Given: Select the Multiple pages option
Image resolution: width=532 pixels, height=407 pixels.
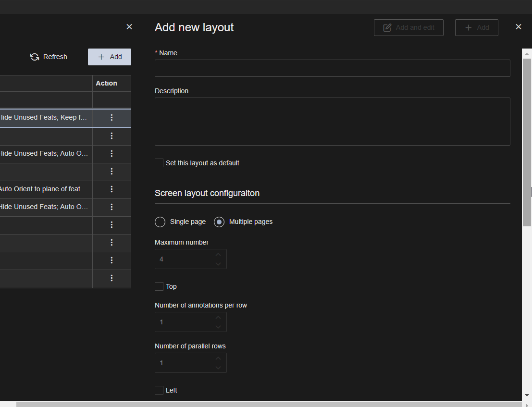Looking at the screenshot, I should 219,222.
